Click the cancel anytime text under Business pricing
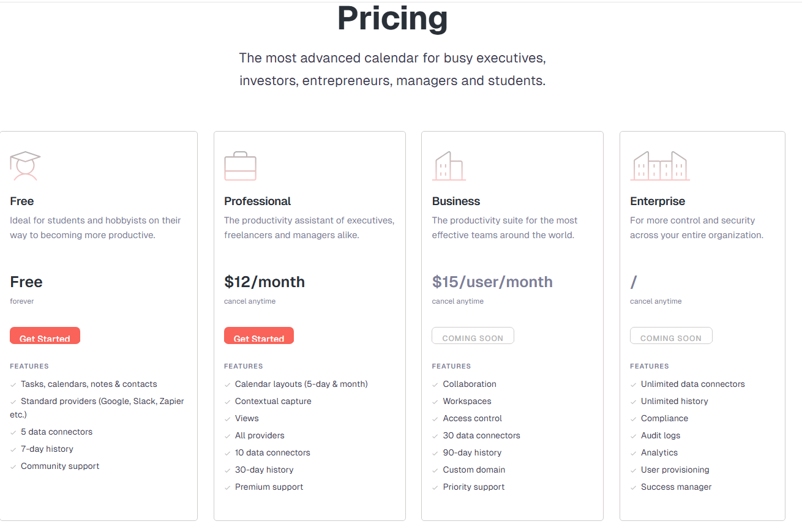Screen dimensions: 802x532 (458, 301)
